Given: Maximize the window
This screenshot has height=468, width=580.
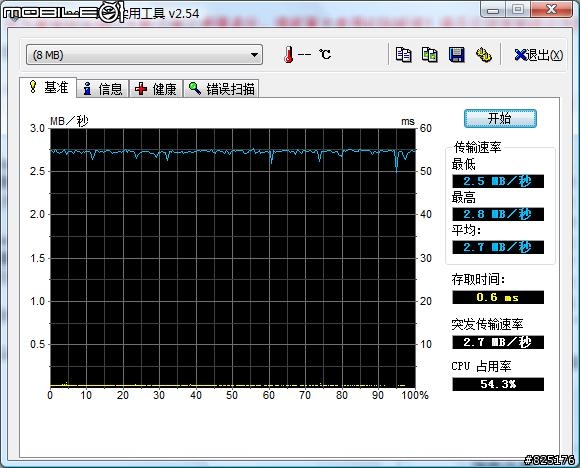Looking at the screenshot, I should 518,9.
